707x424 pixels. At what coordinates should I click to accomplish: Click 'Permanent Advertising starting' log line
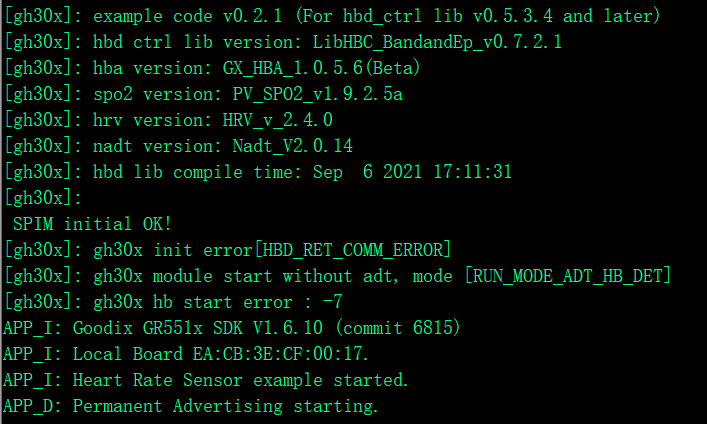[x=225, y=406]
